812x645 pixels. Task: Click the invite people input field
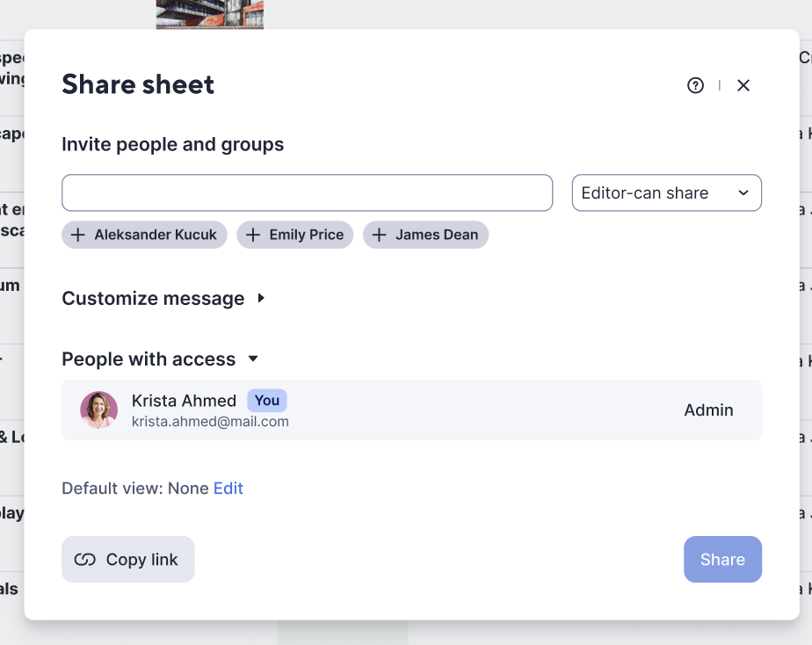(307, 192)
